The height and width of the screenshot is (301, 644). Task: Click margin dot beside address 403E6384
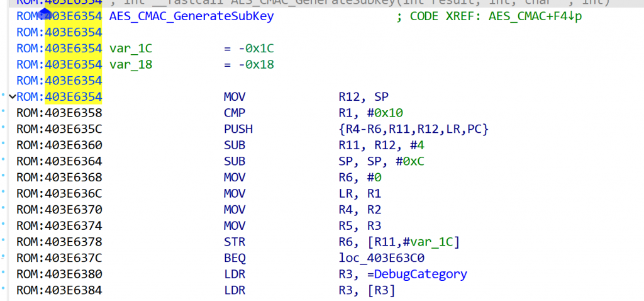tap(4, 290)
